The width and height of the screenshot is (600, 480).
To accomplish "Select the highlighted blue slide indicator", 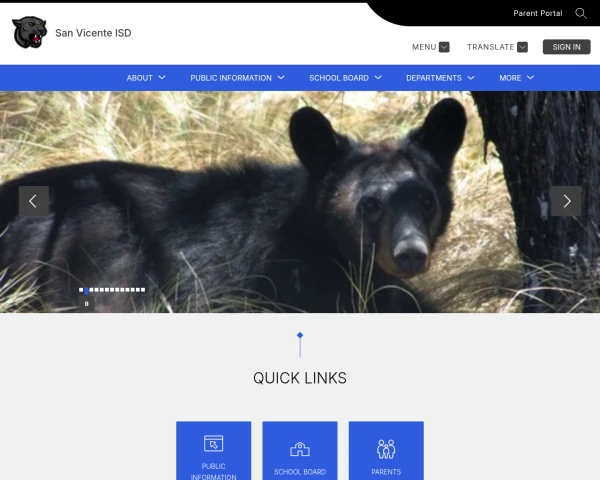I will pyautogui.click(x=86, y=291).
